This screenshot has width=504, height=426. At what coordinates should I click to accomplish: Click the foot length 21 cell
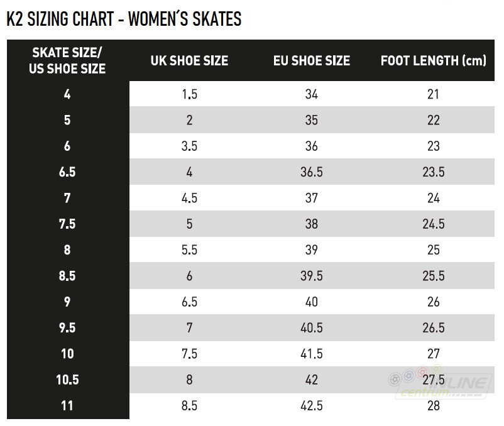click(434, 94)
